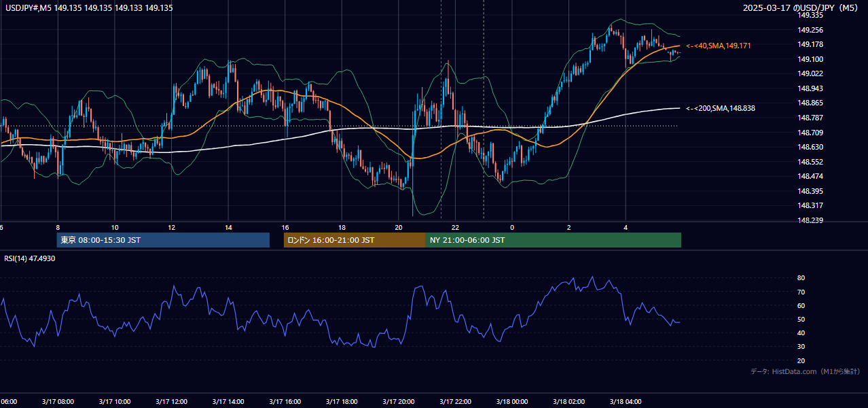Click the 東京 08:00-15:30 JST session bar
This screenshot has width=868, height=408.
point(163,240)
